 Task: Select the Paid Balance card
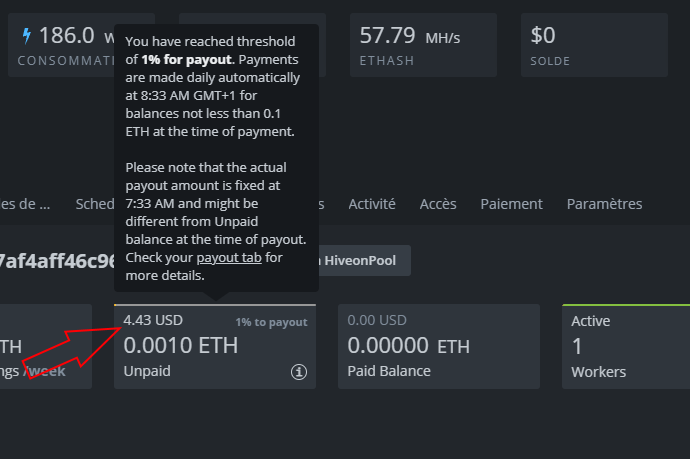[438, 347]
